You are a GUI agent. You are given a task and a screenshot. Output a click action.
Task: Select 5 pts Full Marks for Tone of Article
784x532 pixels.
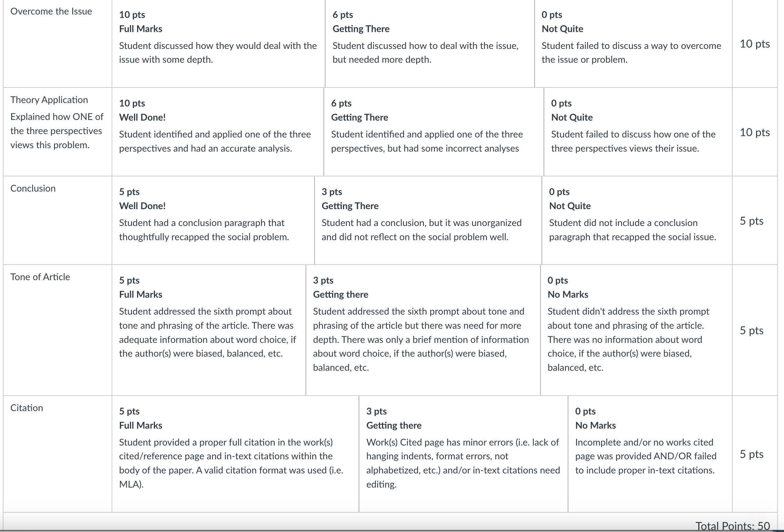(x=209, y=330)
